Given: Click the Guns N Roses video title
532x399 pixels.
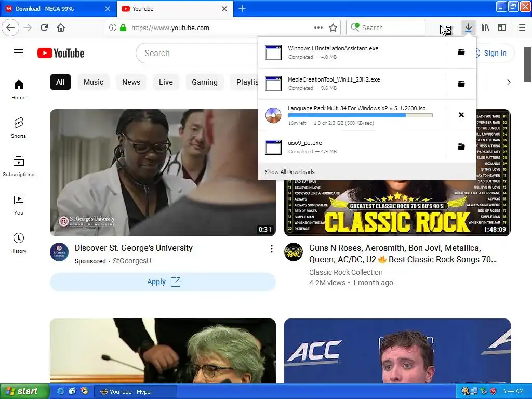Looking at the screenshot, I should [403, 254].
